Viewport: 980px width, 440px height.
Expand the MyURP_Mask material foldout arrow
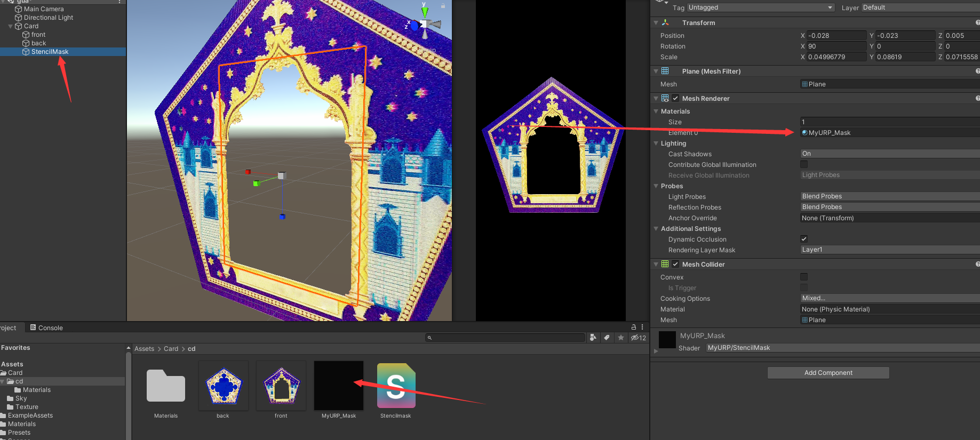coord(656,351)
